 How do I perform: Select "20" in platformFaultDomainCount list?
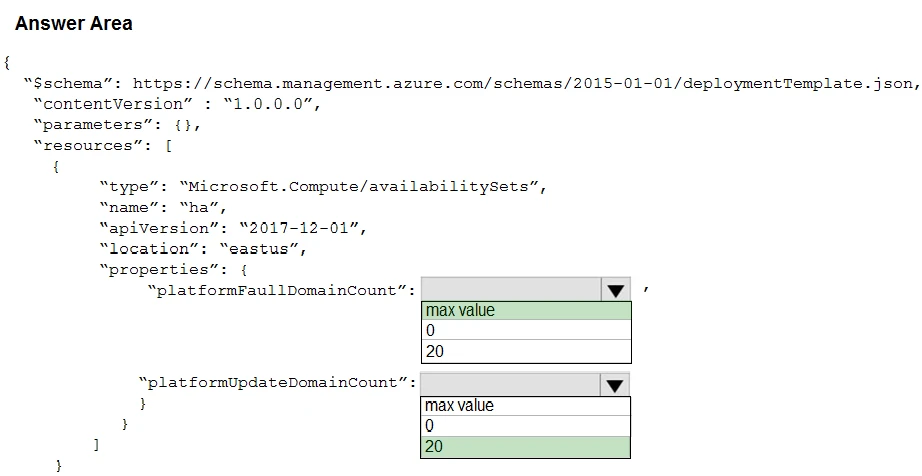click(x=526, y=351)
